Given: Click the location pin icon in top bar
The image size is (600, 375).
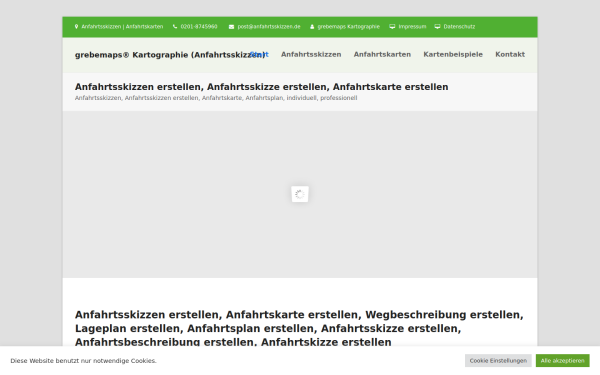Looking at the screenshot, I should pos(77,27).
